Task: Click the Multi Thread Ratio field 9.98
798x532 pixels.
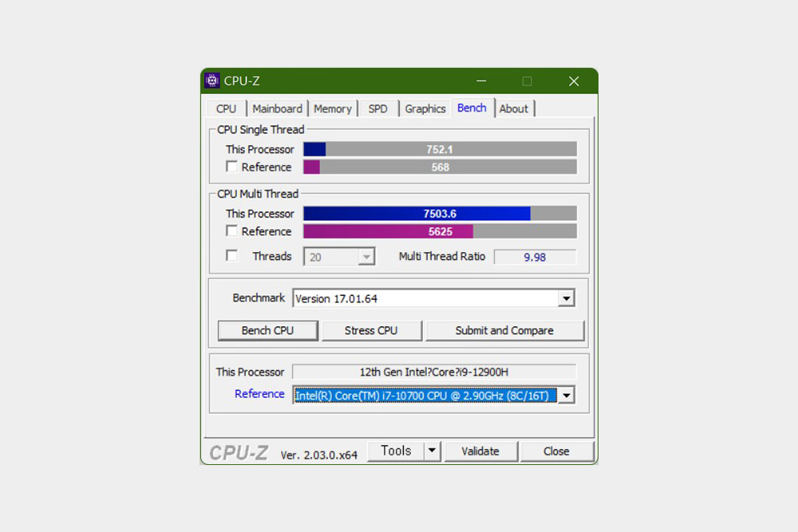Action: pos(535,257)
